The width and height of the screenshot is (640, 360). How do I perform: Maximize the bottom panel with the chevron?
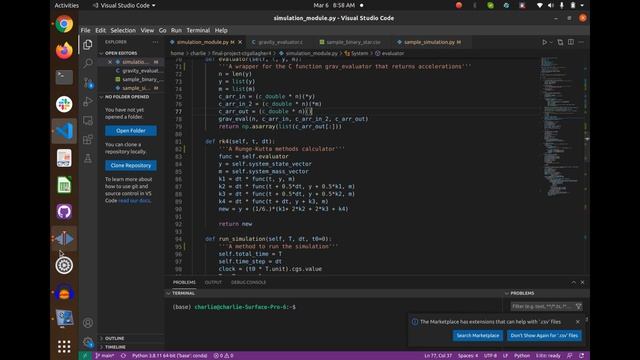(x=573, y=282)
